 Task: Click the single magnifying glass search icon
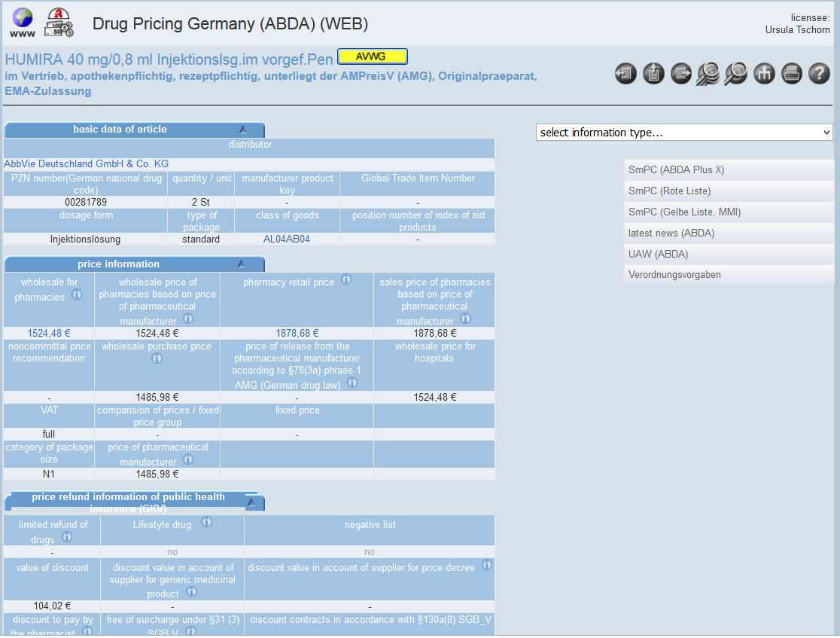pos(736,74)
